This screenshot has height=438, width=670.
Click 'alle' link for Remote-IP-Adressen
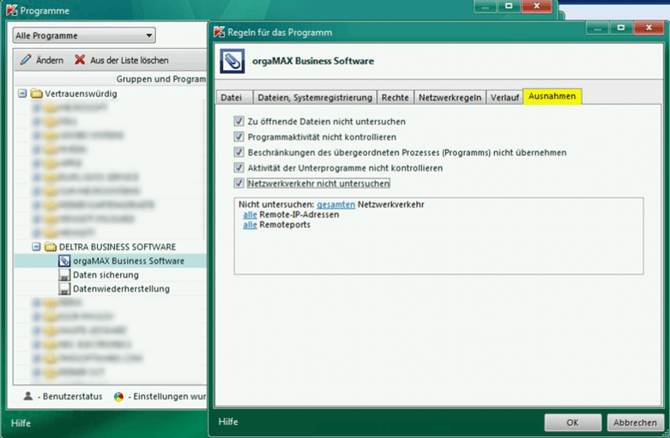click(250, 215)
